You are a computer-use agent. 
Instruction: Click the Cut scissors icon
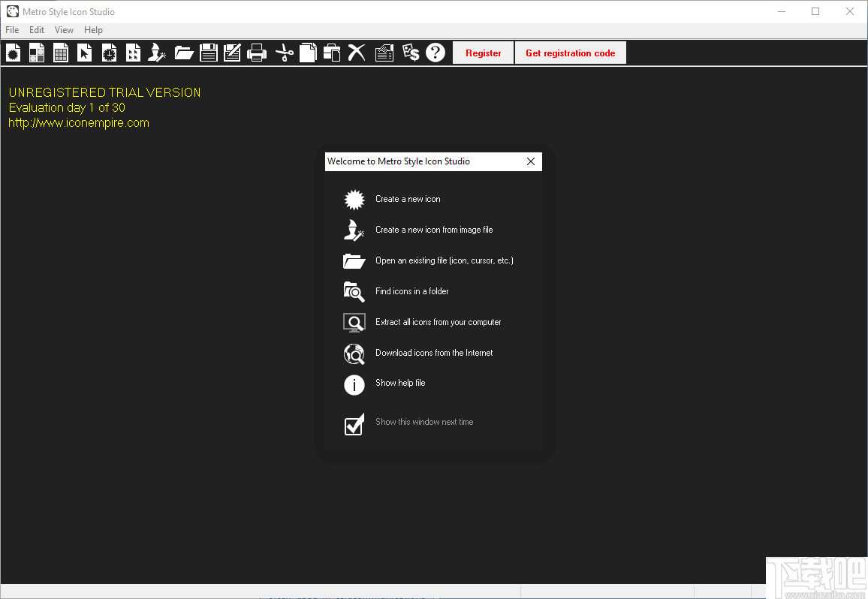coord(285,53)
